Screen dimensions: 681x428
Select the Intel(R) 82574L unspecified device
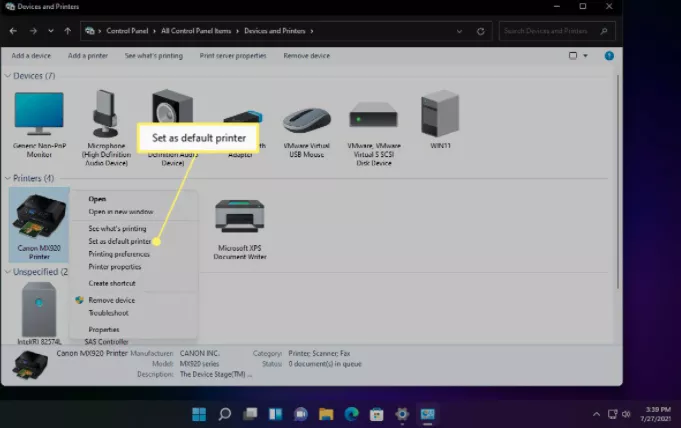[39, 313]
